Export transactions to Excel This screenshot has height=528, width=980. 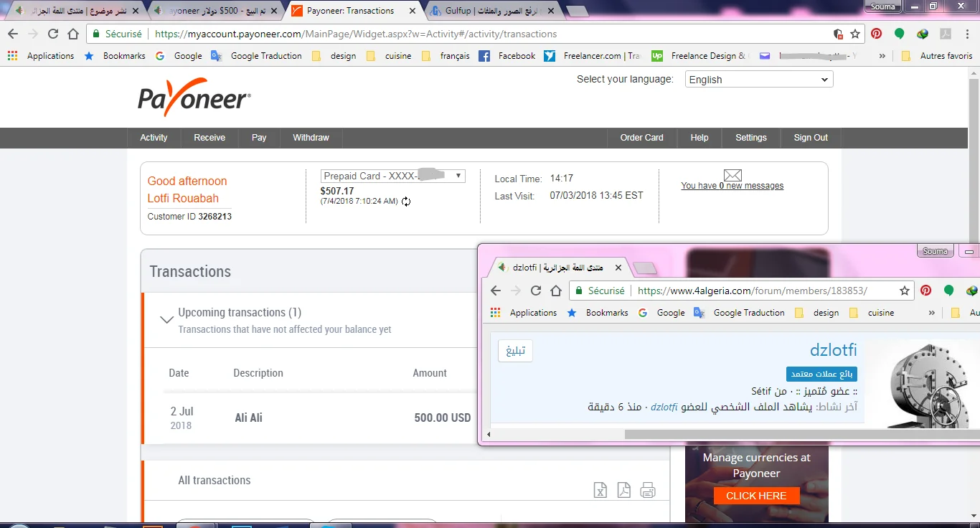[x=600, y=490]
